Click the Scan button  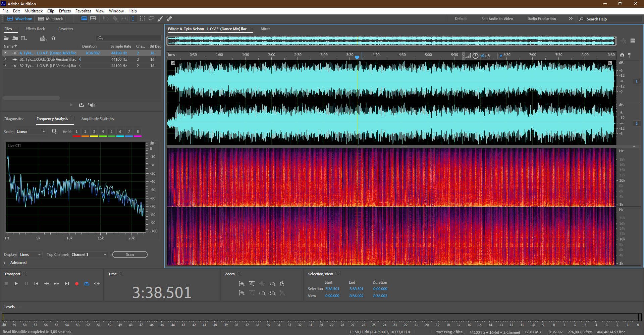coord(130,255)
